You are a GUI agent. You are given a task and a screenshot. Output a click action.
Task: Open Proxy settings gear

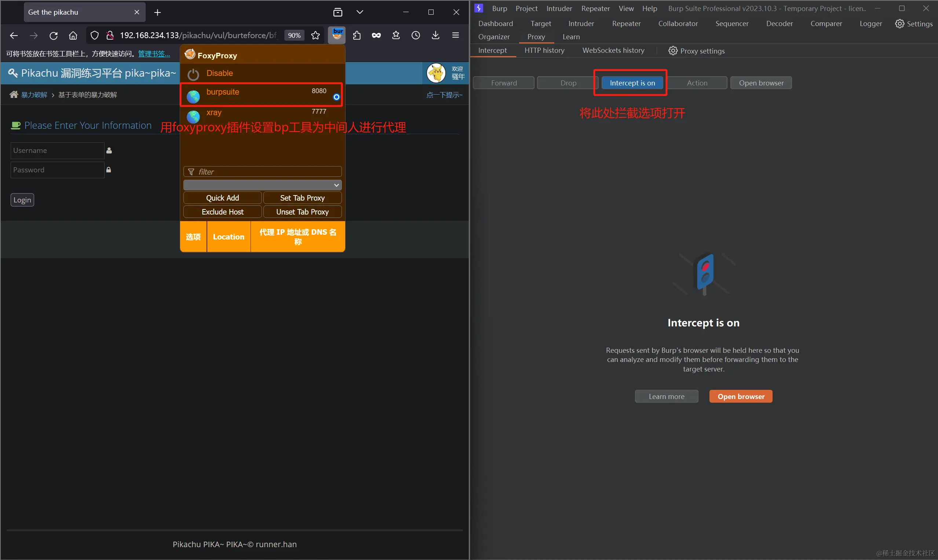[x=696, y=51]
